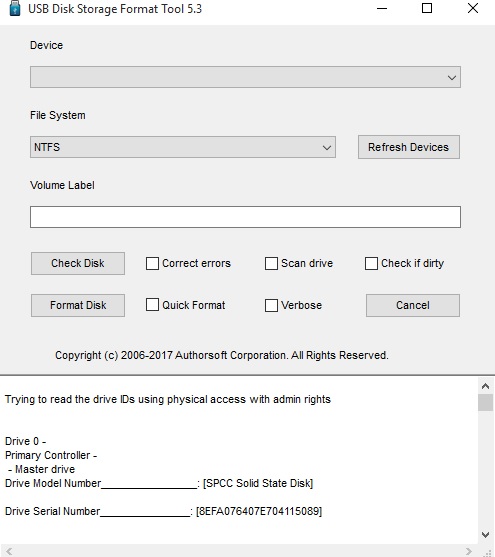Image resolution: width=495 pixels, height=557 pixels.
Task: Expand the File System NTFS dropdown
Action: click(x=183, y=147)
